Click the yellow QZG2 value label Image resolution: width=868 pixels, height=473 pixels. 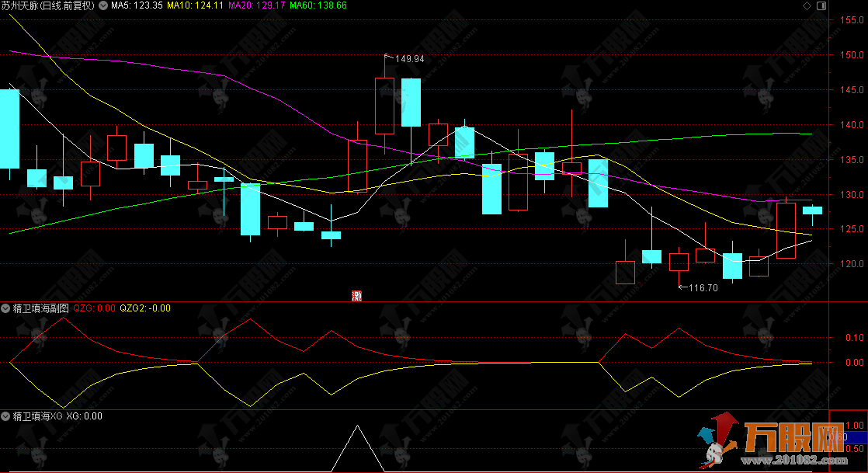pos(145,308)
